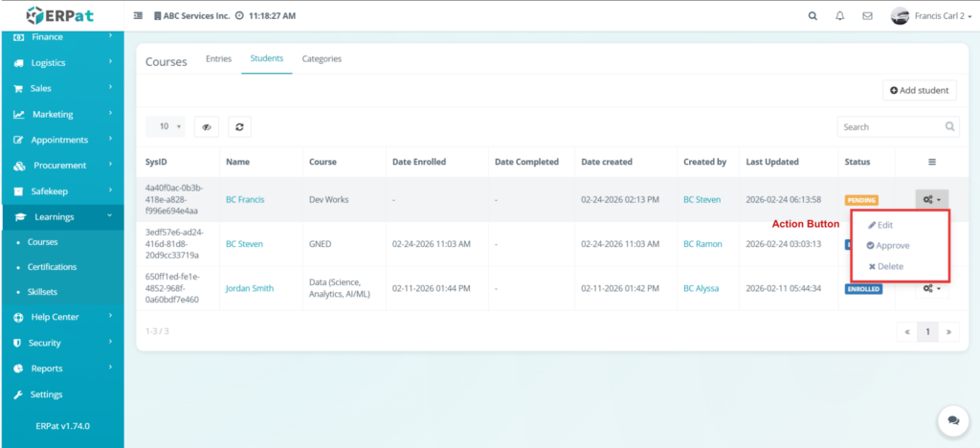The width and height of the screenshot is (980, 448).
Task: Switch to the Categories tab
Action: click(x=322, y=58)
